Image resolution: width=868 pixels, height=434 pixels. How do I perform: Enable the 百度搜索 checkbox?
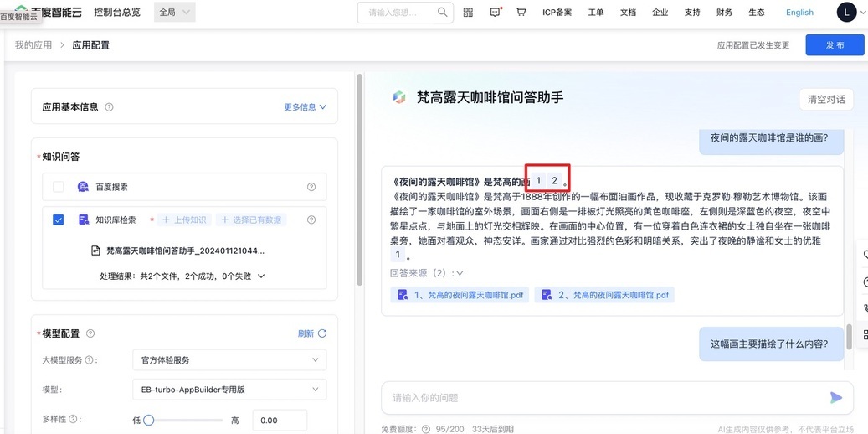click(58, 187)
